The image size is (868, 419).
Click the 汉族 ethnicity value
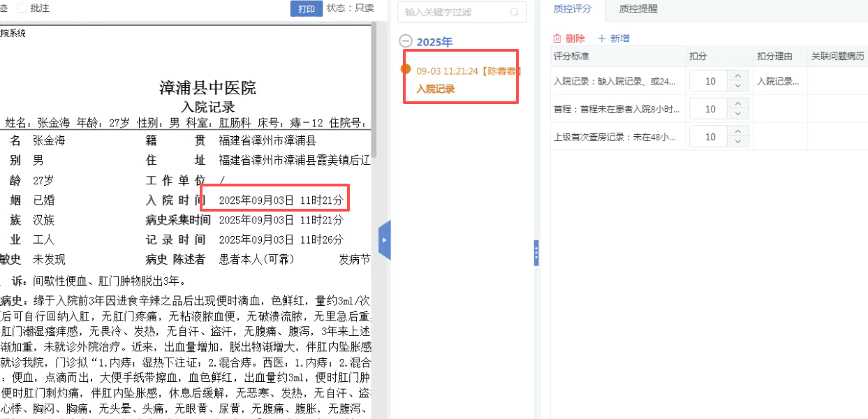(43, 220)
